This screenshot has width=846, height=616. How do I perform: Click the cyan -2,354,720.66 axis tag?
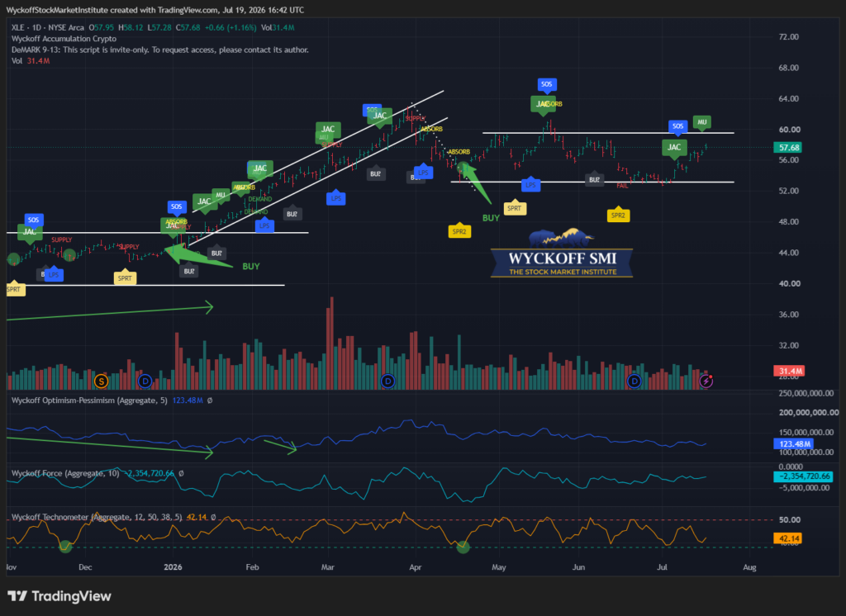tap(803, 476)
